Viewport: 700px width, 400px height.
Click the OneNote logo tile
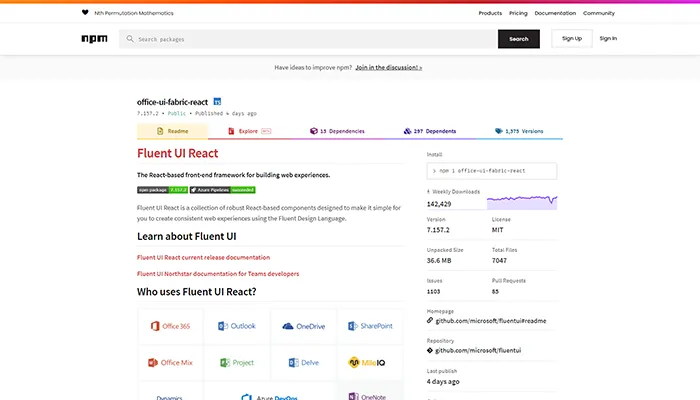pos(370,393)
